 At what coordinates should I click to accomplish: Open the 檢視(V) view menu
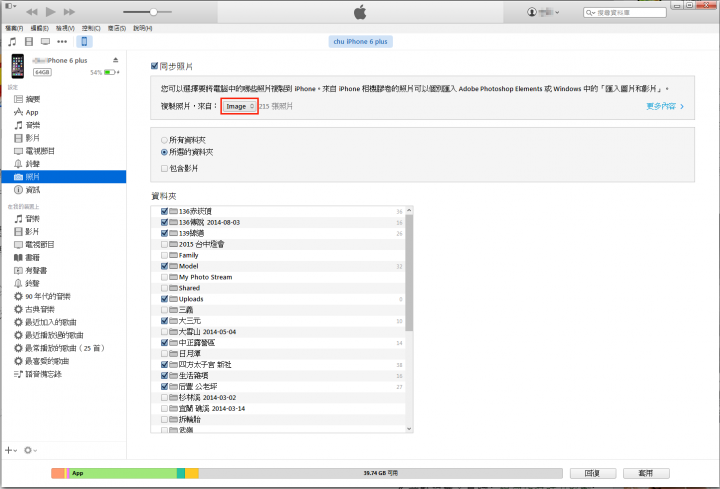65,28
